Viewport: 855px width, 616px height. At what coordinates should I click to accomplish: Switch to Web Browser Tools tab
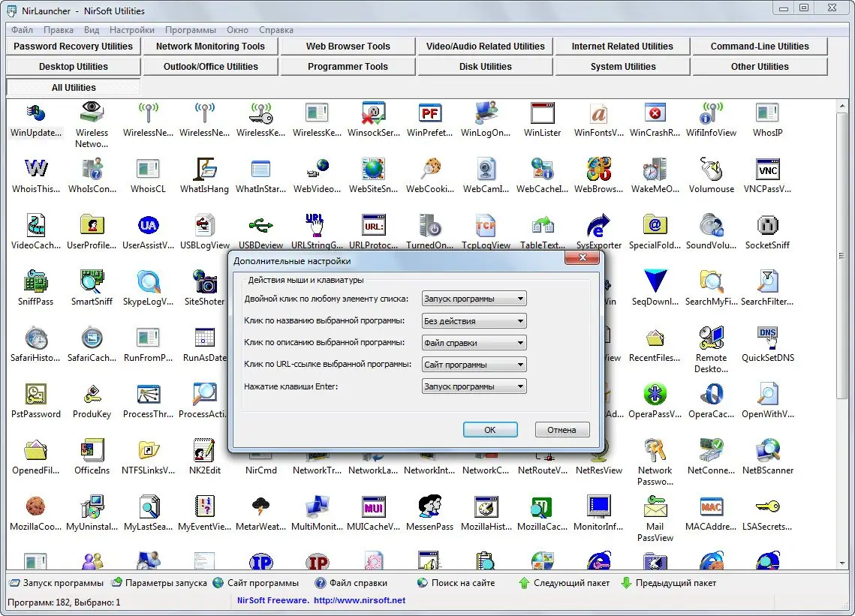coord(348,47)
